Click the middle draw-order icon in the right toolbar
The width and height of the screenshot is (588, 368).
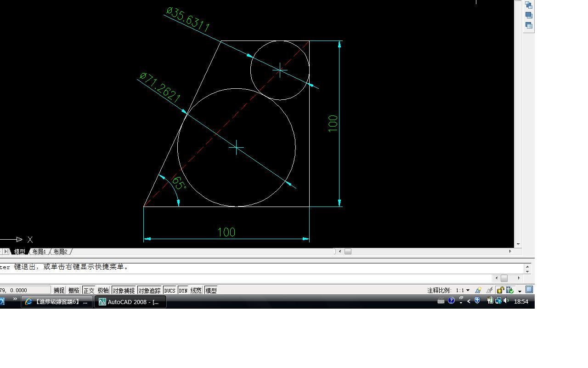529,15
